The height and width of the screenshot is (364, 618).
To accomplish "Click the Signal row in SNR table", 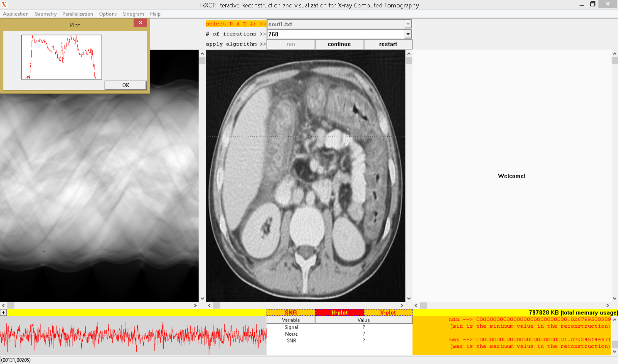I will click(x=339, y=327).
